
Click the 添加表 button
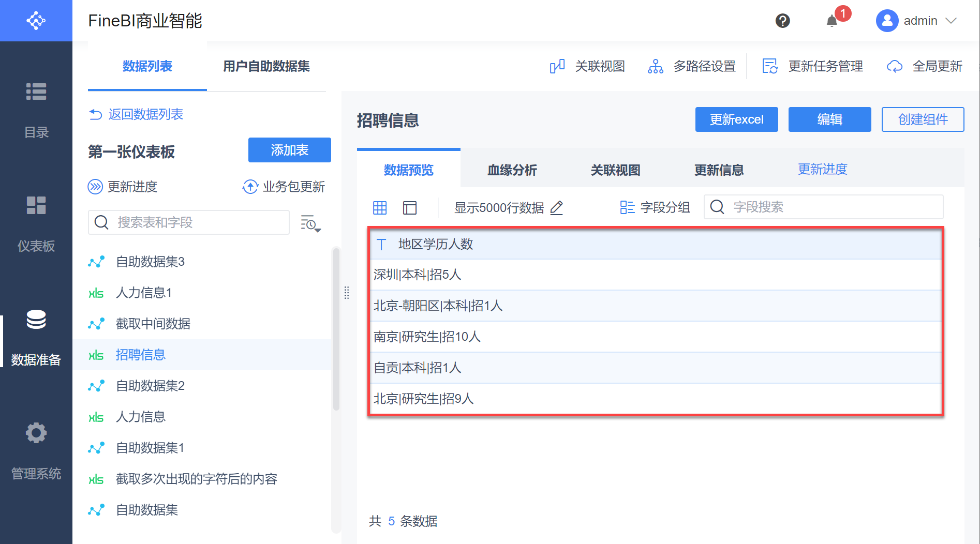click(289, 150)
